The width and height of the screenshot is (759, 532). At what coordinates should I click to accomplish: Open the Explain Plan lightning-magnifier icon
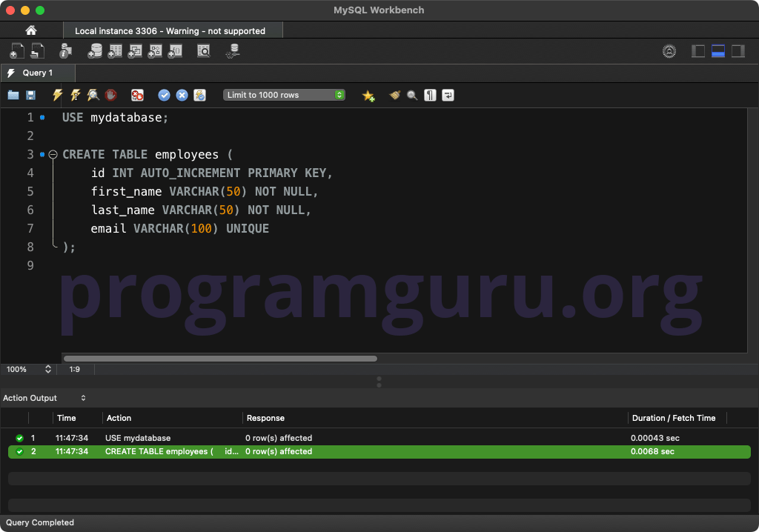pos(92,95)
